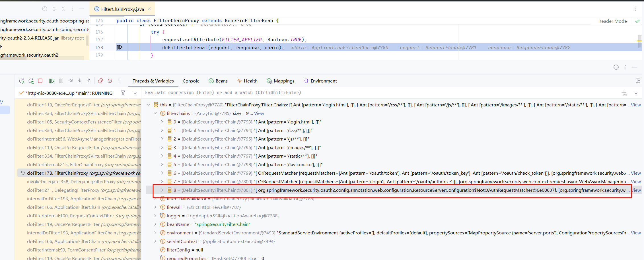Enable Reader Mode in editor
Image resolution: width=644 pixels, height=260 pixels.
[612, 21]
